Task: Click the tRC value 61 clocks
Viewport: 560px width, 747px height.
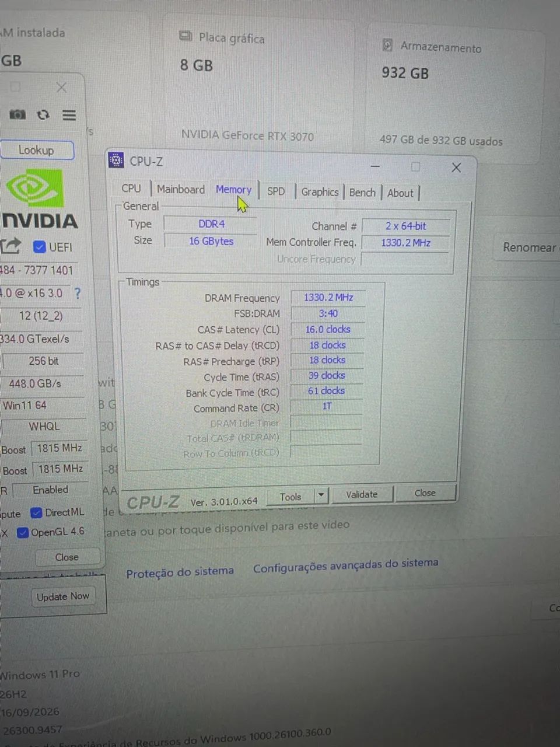Action: 326,390
